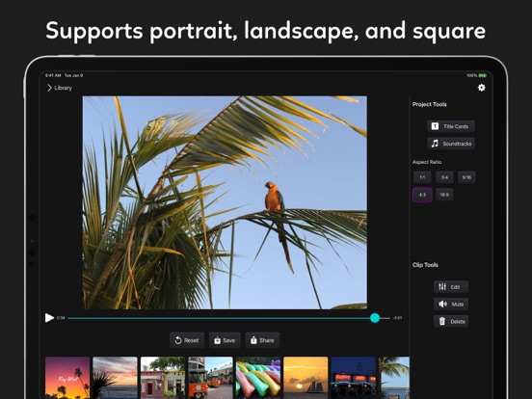Image resolution: width=532 pixels, height=399 pixels.
Task: Open the clip Edit tool
Action: click(x=451, y=286)
